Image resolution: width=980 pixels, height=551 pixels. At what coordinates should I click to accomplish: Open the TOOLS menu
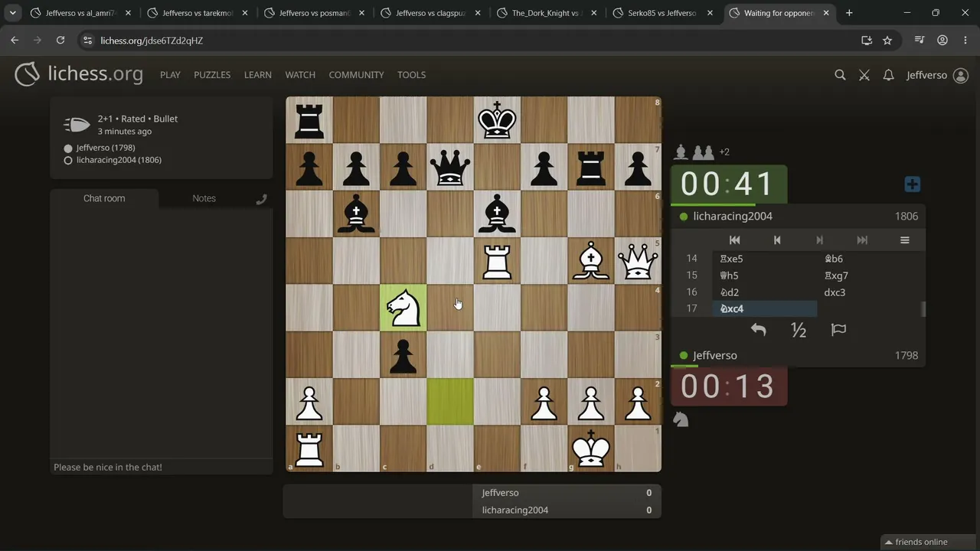pos(411,75)
